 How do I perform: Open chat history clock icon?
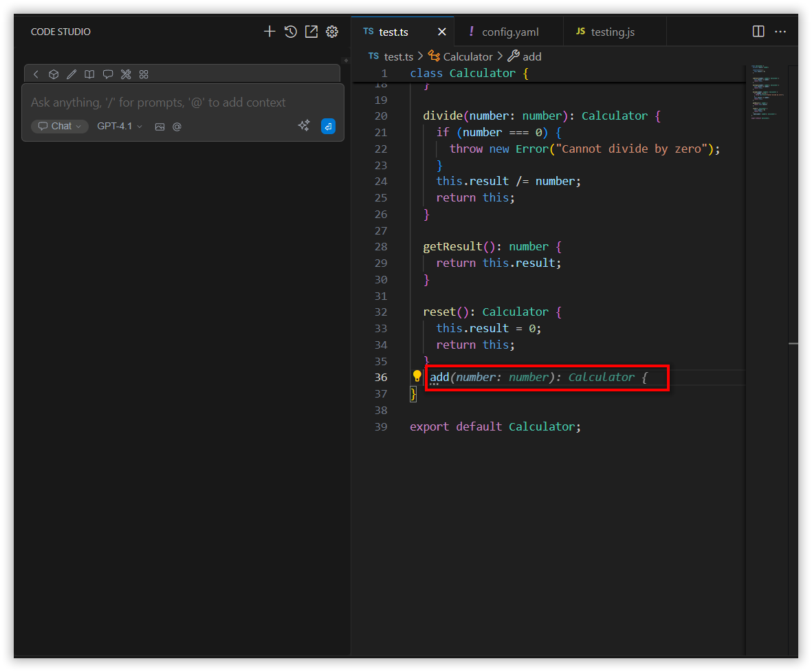point(291,32)
